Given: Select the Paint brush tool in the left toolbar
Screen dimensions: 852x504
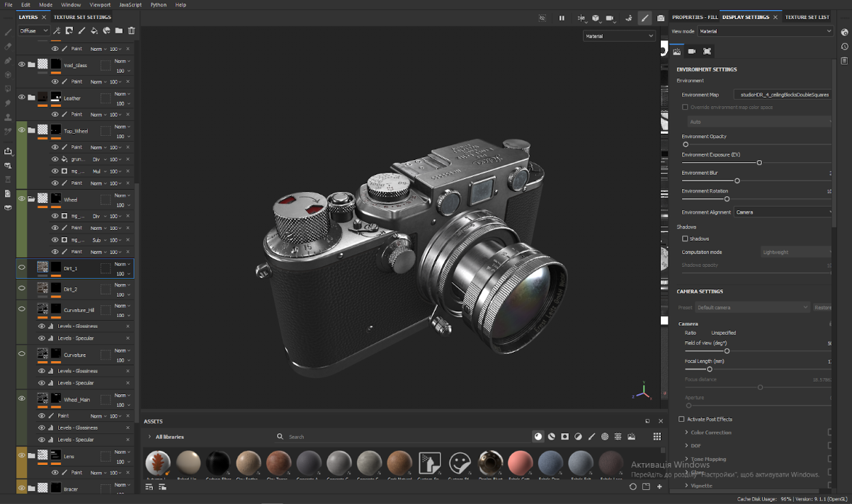Looking at the screenshot, I should coord(8,32).
